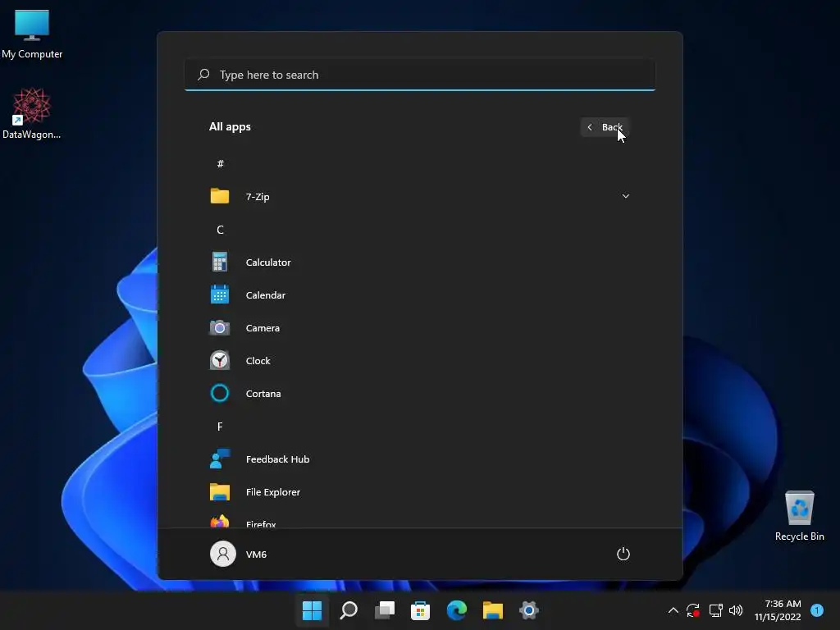Open File Explorer icon in app list
840x630 pixels.
click(220, 492)
